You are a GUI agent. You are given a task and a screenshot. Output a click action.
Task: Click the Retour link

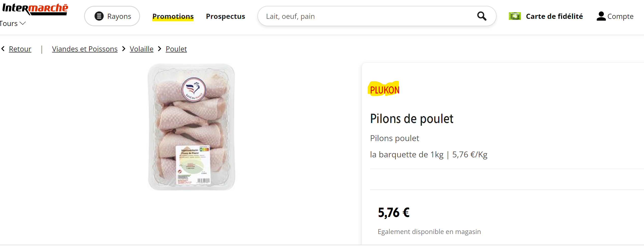(x=20, y=49)
